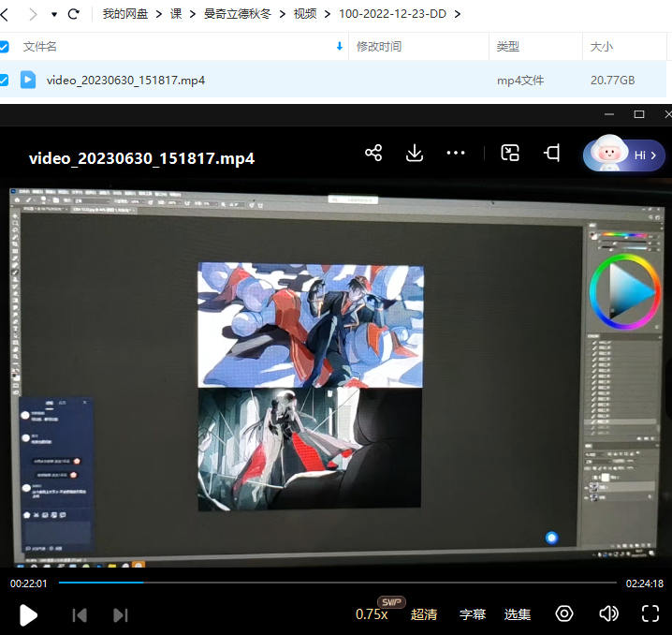Enter fullscreen mode
Image resolution: width=672 pixels, height=635 pixels.
coord(650,614)
